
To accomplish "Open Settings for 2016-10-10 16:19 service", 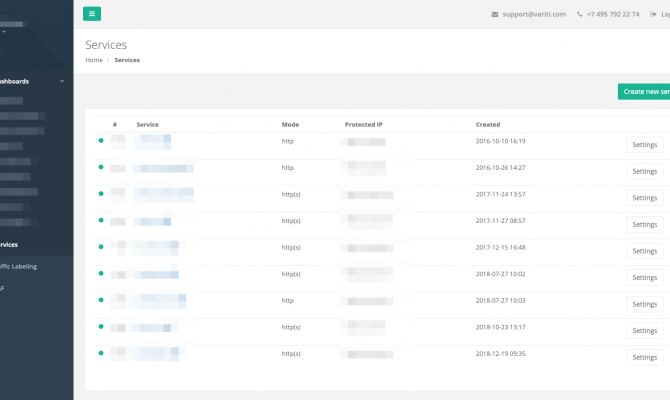I will [644, 144].
